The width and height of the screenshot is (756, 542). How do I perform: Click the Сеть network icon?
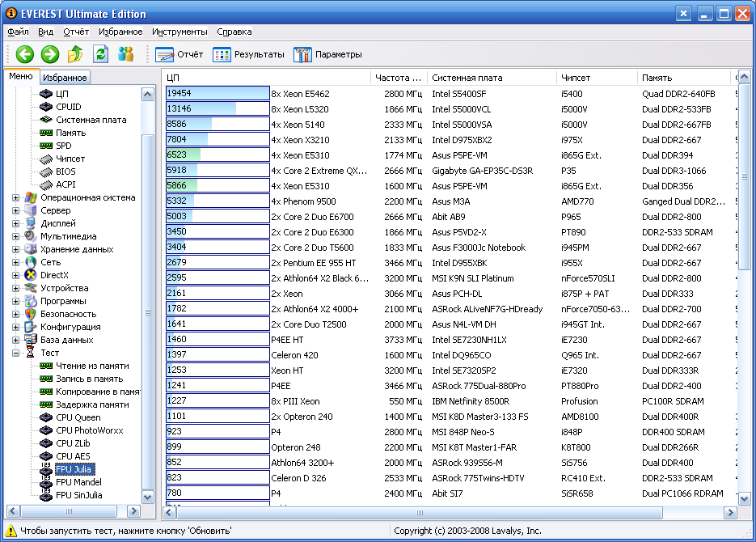click(x=31, y=262)
